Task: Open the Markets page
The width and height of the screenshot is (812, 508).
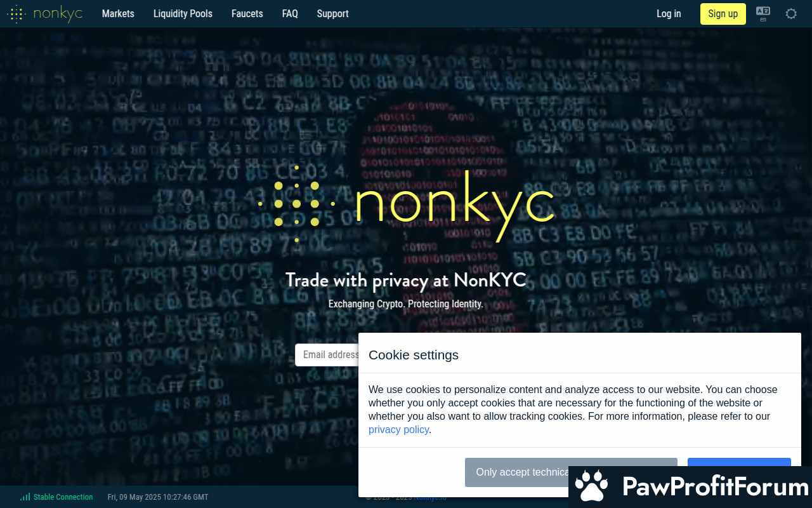Action: click(x=118, y=13)
